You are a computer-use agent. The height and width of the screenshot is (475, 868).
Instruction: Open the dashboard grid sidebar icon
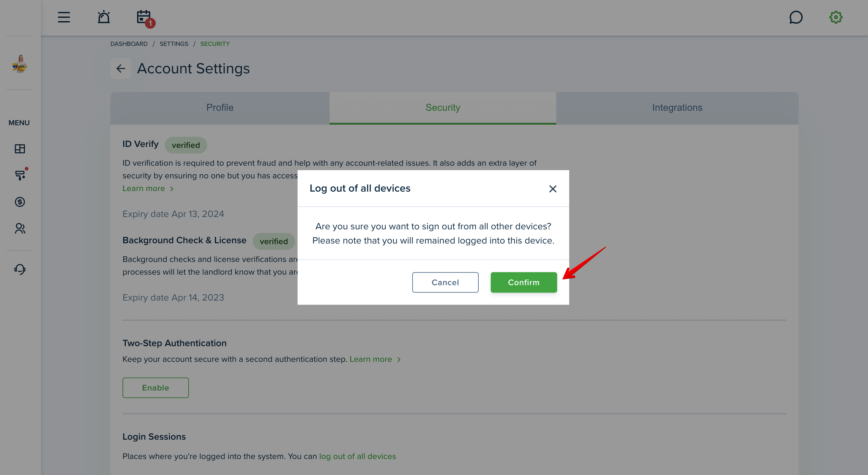pos(20,148)
